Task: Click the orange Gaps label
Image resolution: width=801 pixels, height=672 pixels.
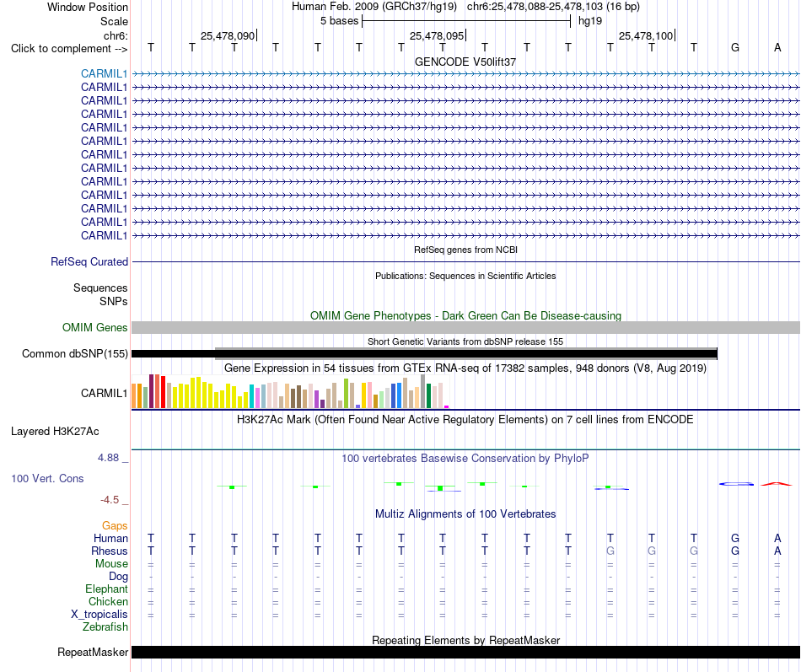Action: pos(115,526)
